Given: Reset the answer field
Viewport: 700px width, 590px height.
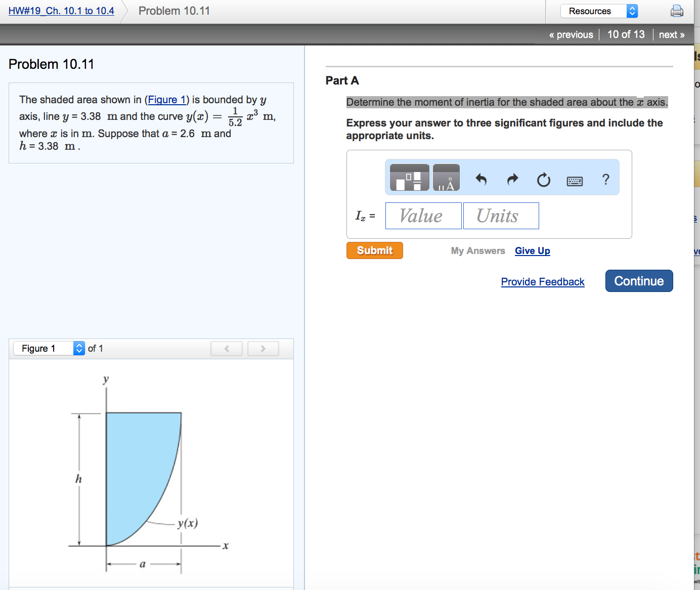Looking at the screenshot, I should pyautogui.click(x=544, y=180).
